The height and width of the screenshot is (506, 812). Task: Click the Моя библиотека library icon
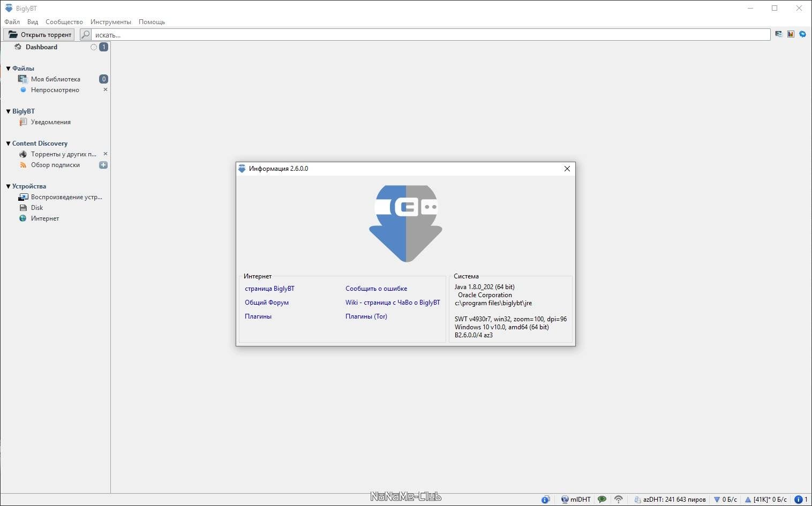tap(22, 79)
